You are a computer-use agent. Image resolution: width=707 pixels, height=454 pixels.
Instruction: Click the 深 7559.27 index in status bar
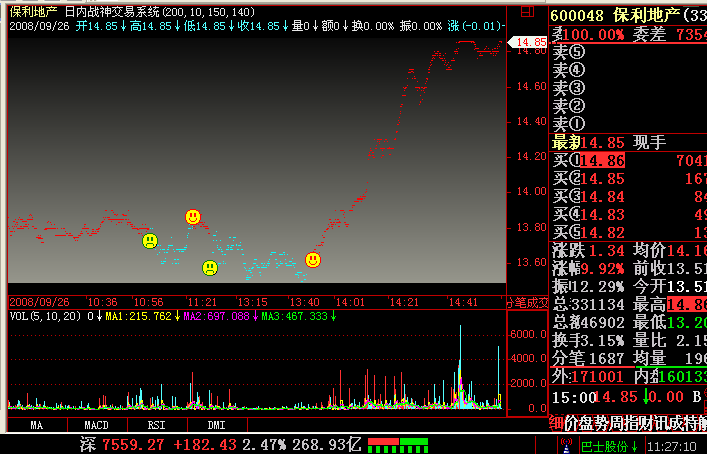[122, 445]
